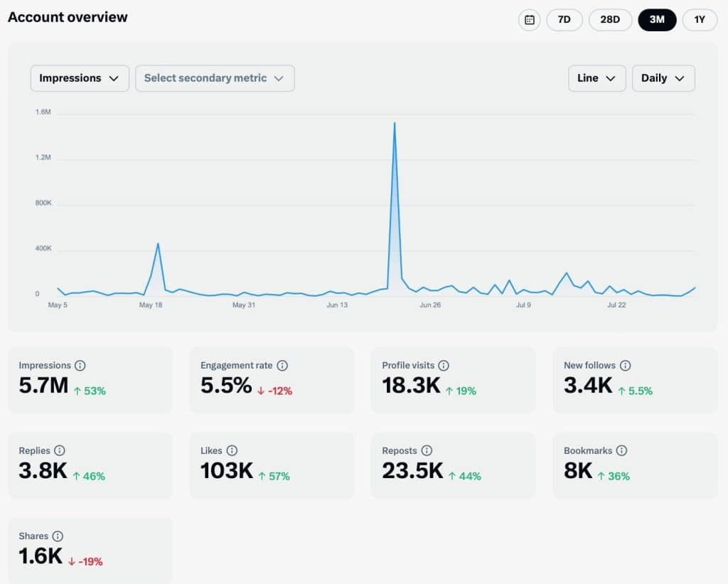Click the info icon beside Shares
The image size is (728, 584).
click(58, 536)
